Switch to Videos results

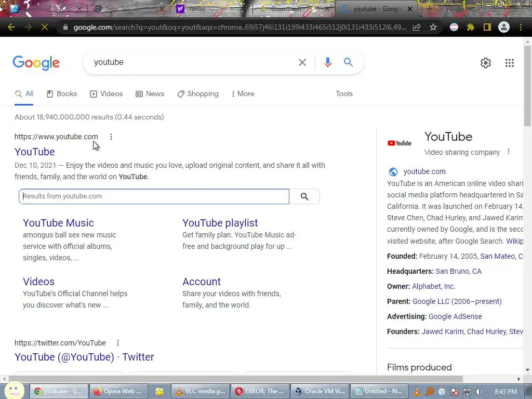pyautogui.click(x=106, y=94)
